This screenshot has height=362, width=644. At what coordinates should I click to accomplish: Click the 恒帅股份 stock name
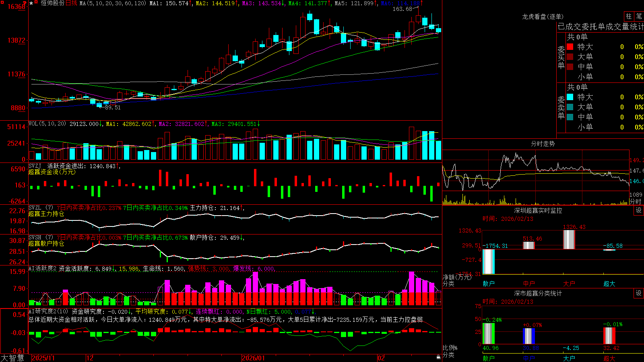(x=52, y=3)
